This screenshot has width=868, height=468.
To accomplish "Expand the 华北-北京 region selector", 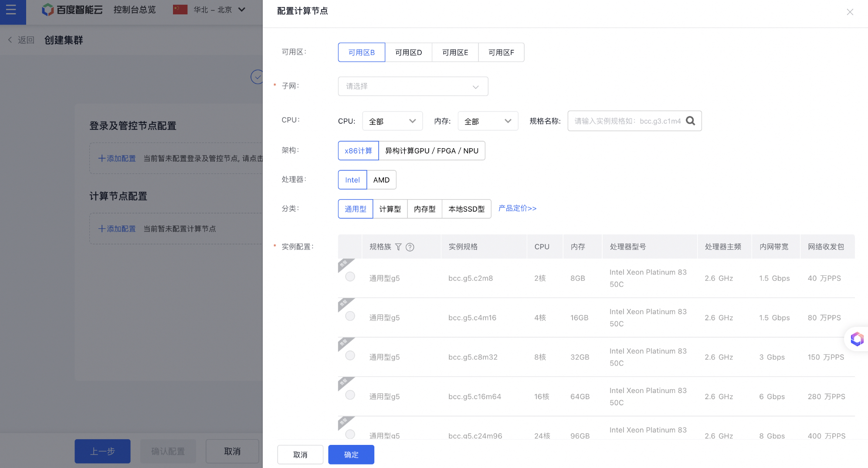I will coord(220,10).
